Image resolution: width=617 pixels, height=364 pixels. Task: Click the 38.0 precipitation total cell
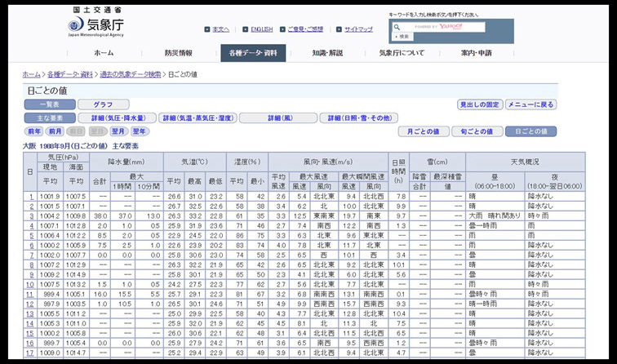(x=100, y=216)
